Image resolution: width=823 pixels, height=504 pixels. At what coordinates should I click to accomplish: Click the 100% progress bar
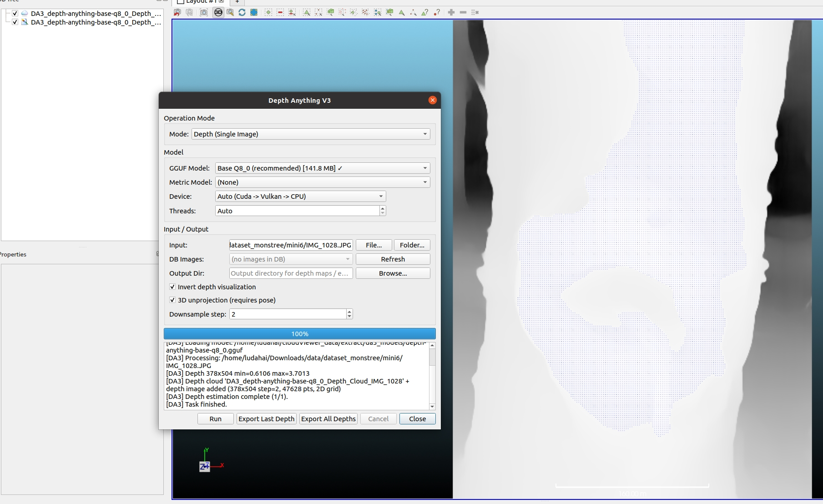click(300, 334)
